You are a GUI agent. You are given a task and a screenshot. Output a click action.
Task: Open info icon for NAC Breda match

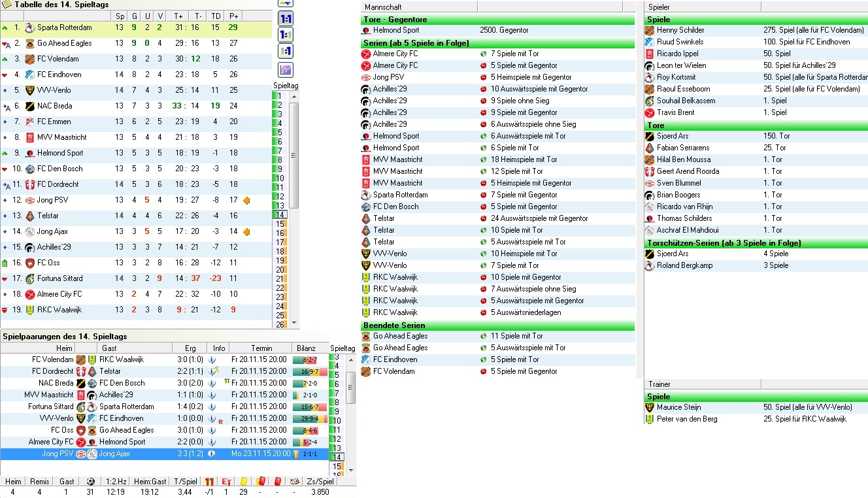(x=211, y=383)
